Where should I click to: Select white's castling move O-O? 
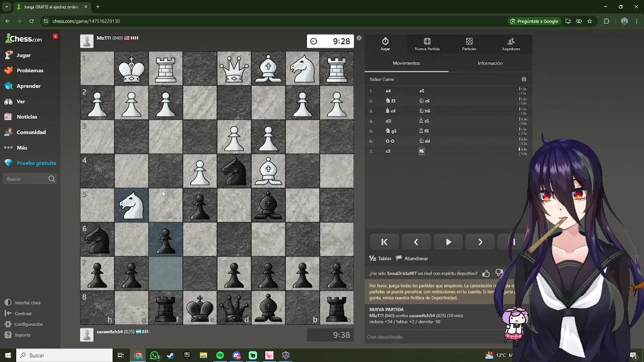pyautogui.click(x=390, y=141)
